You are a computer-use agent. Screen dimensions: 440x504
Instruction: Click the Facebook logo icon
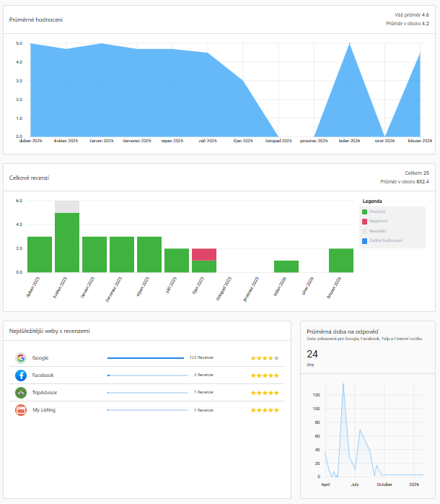pyautogui.click(x=21, y=375)
